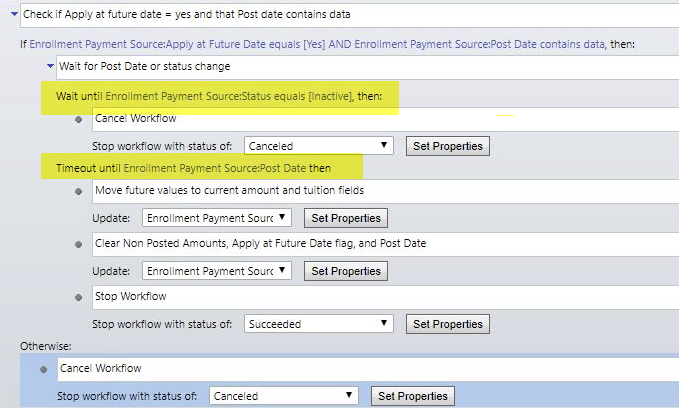Click Set Properties for the Otherwise cancel step
Screen dimensions: 679x408
tap(413, 396)
